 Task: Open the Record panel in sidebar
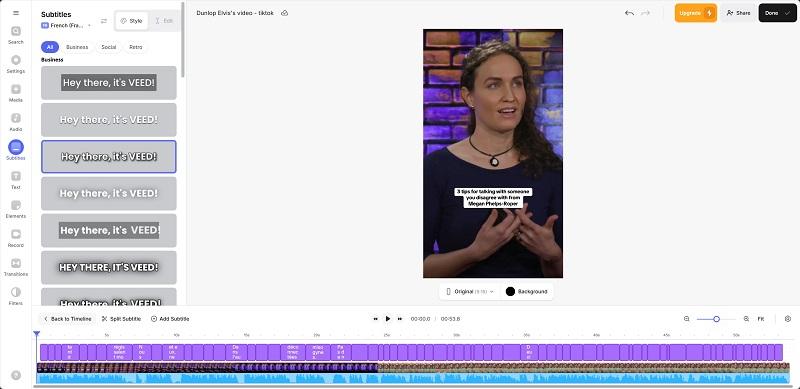(x=16, y=238)
